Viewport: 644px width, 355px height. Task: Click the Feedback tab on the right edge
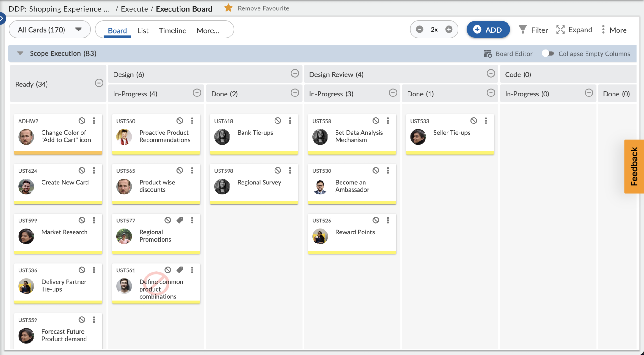coord(634,167)
